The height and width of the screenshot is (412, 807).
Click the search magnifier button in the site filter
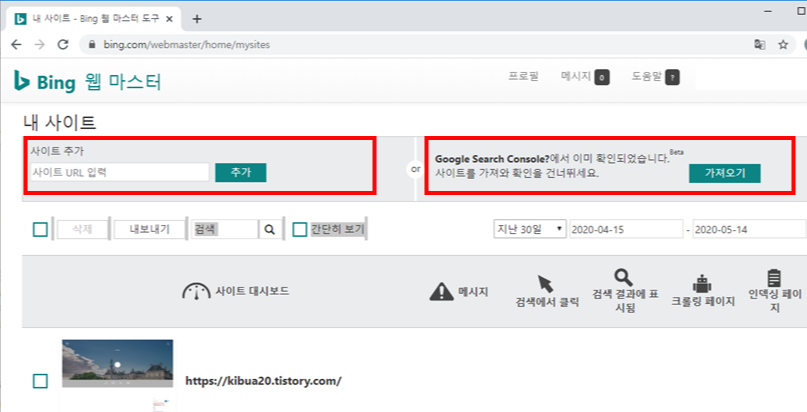(x=270, y=229)
